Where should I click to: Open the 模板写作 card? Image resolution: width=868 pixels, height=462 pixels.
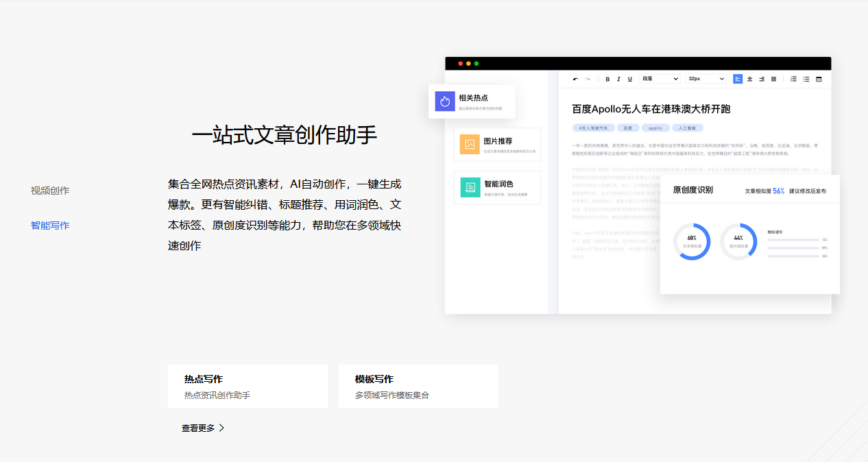418,386
